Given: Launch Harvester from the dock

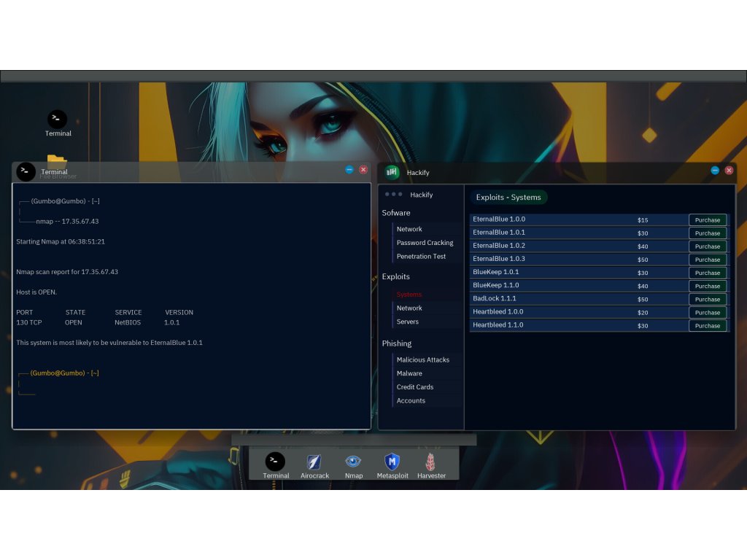Looking at the screenshot, I should (430, 462).
